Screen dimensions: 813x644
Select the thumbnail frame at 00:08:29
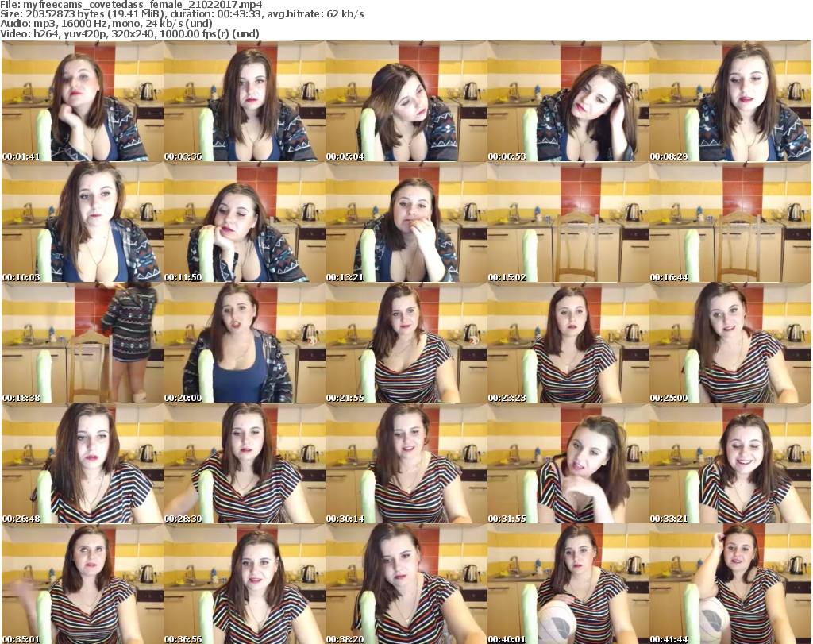click(730, 102)
